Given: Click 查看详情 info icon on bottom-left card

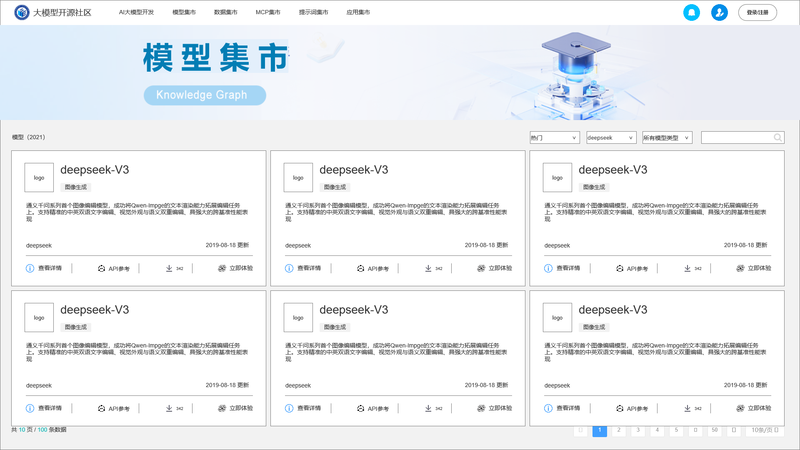Looking at the screenshot, I should pos(30,408).
